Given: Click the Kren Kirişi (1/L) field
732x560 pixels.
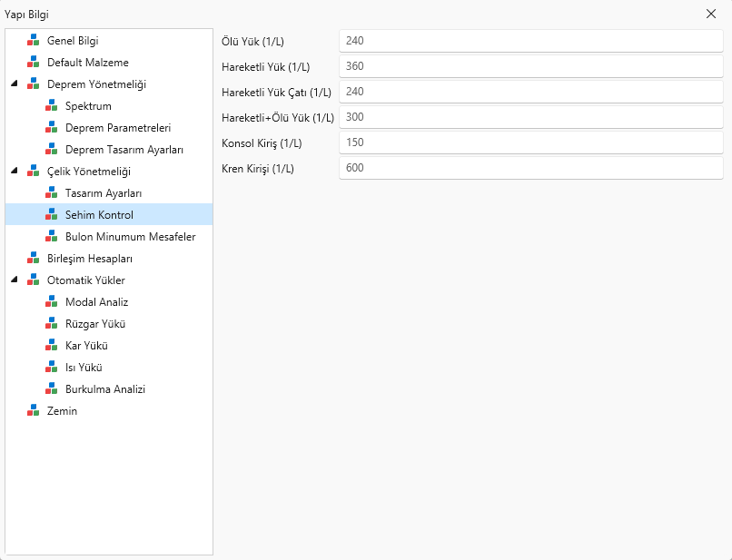Looking at the screenshot, I should coord(530,168).
